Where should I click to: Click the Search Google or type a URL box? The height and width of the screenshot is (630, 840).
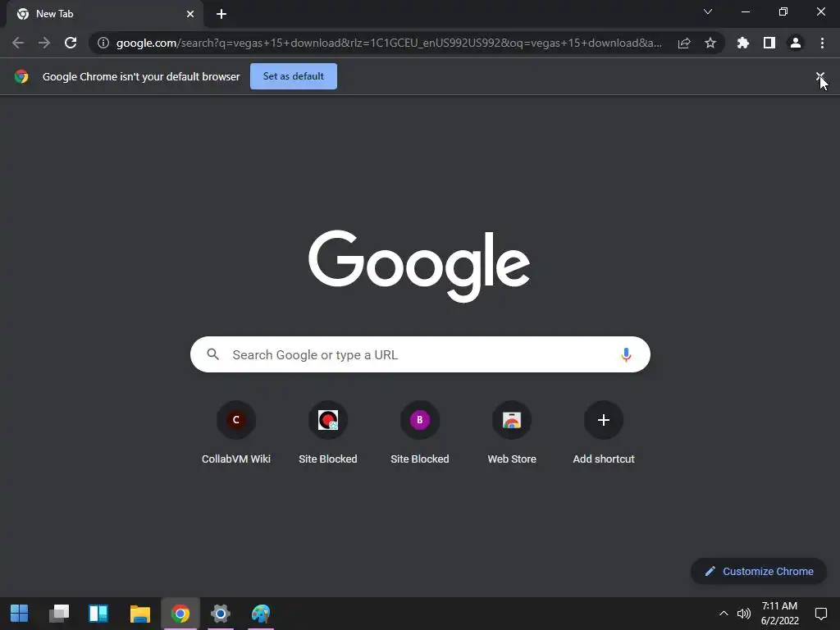point(420,354)
